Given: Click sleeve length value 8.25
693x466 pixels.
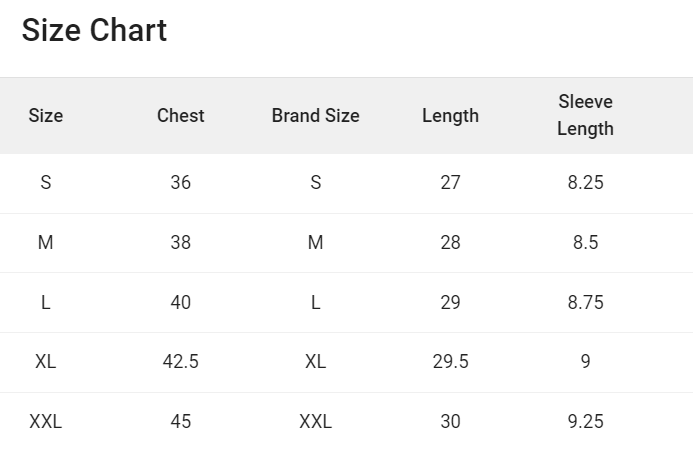Looking at the screenshot, I should pyautogui.click(x=585, y=183).
